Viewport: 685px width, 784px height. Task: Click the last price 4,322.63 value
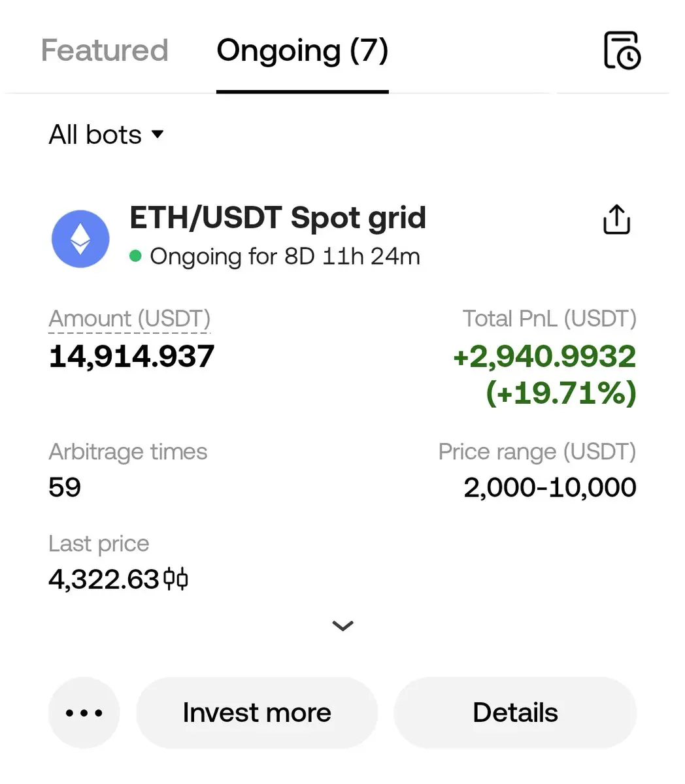coord(104,580)
